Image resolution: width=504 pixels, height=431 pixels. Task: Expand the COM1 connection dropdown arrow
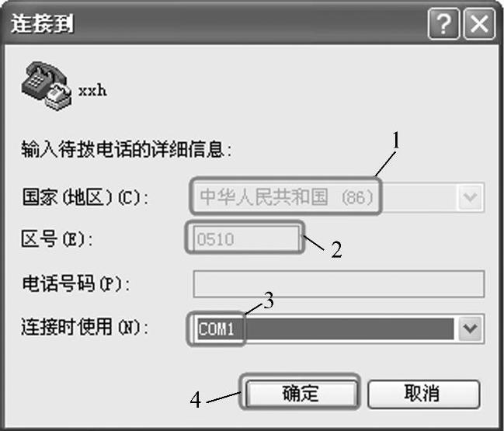471,328
